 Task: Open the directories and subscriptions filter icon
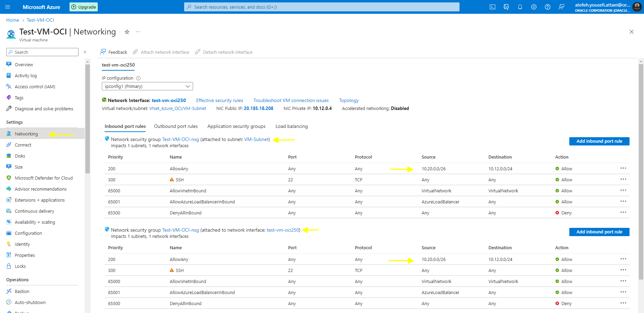tap(506, 7)
